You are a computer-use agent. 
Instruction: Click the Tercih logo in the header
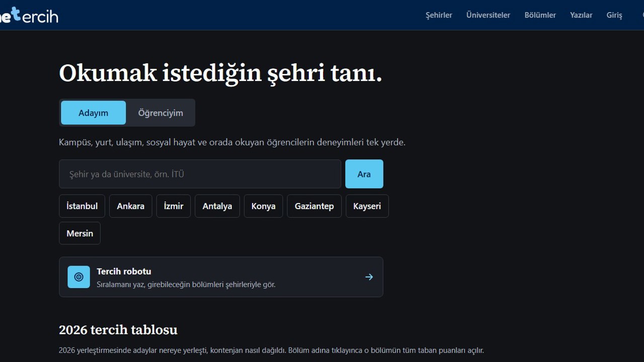click(x=29, y=15)
